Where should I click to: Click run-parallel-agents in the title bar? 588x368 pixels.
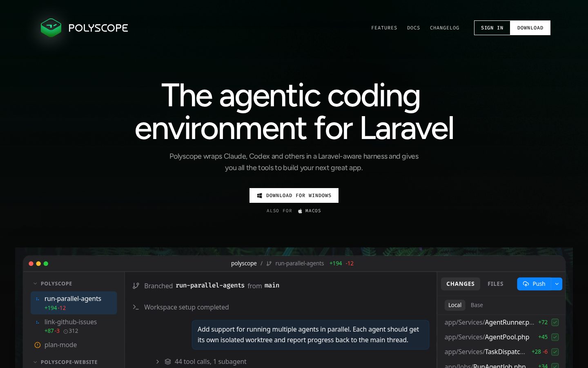(x=300, y=263)
